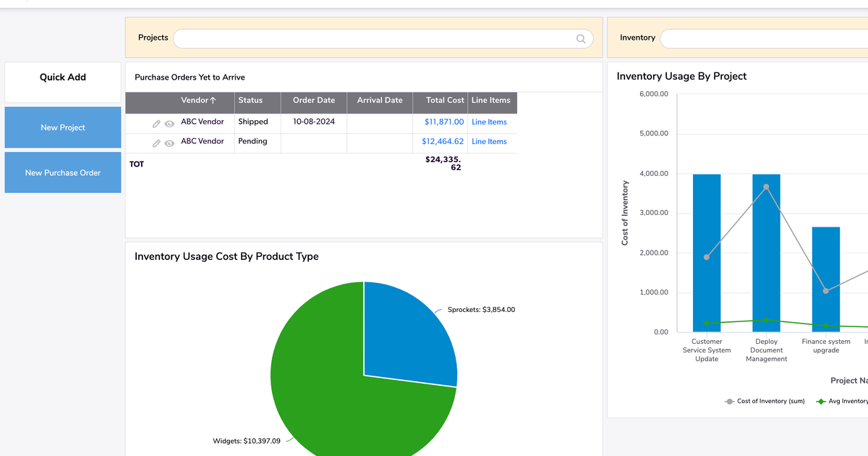The height and width of the screenshot is (456, 868).
Task: Open Line Items for the Shipped order
Action: tap(489, 122)
